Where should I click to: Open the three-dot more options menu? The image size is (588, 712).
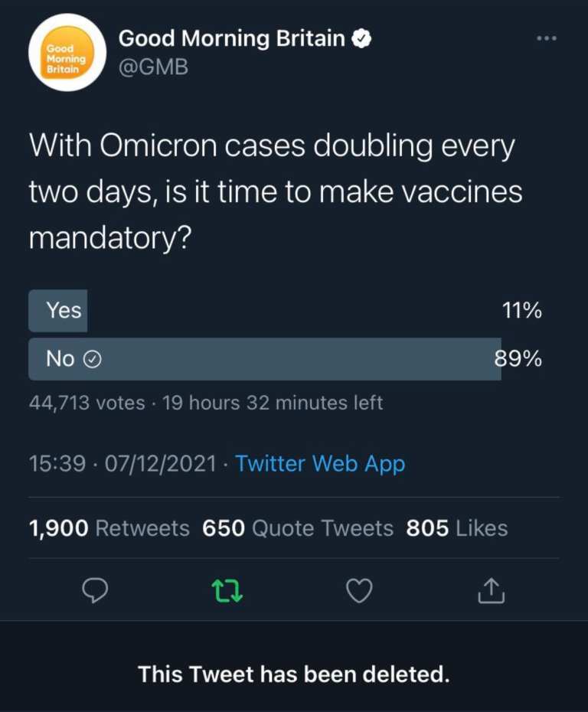tap(546, 38)
